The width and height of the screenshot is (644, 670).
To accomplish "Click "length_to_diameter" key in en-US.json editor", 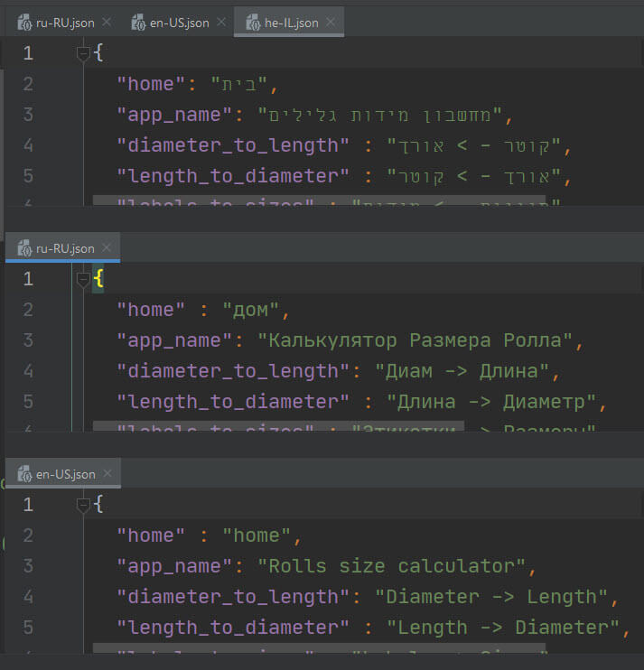I will 233,628.
